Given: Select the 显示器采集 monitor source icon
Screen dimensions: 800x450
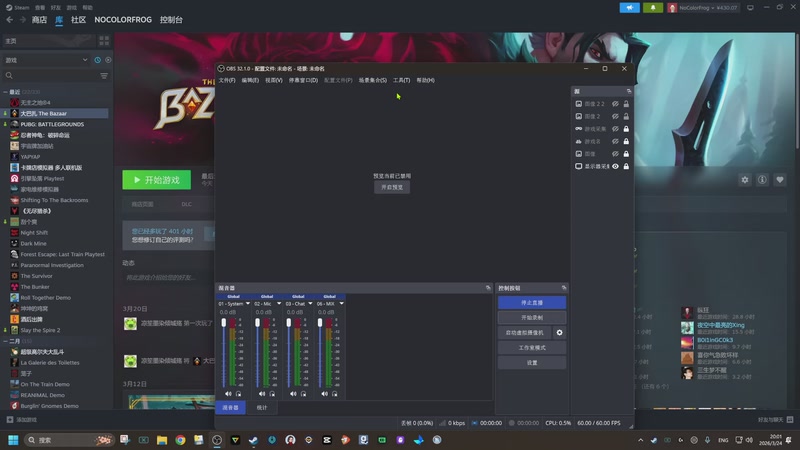Looking at the screenshot, I should pos(579,166).
